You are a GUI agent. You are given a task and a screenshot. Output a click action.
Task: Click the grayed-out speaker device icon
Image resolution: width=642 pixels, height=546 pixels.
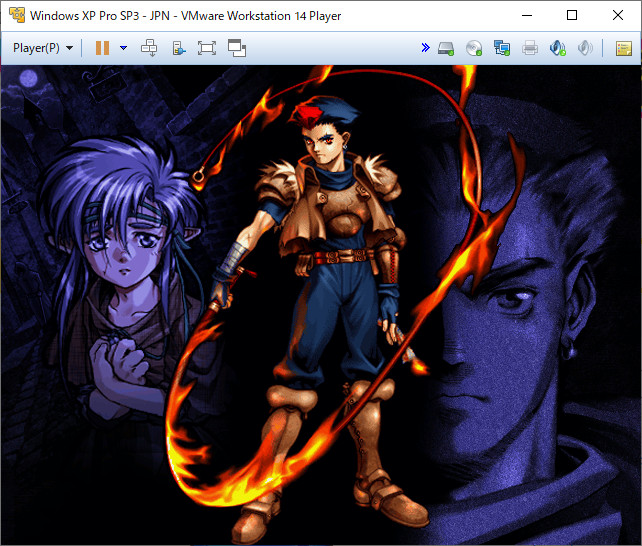tap(585, 48)
